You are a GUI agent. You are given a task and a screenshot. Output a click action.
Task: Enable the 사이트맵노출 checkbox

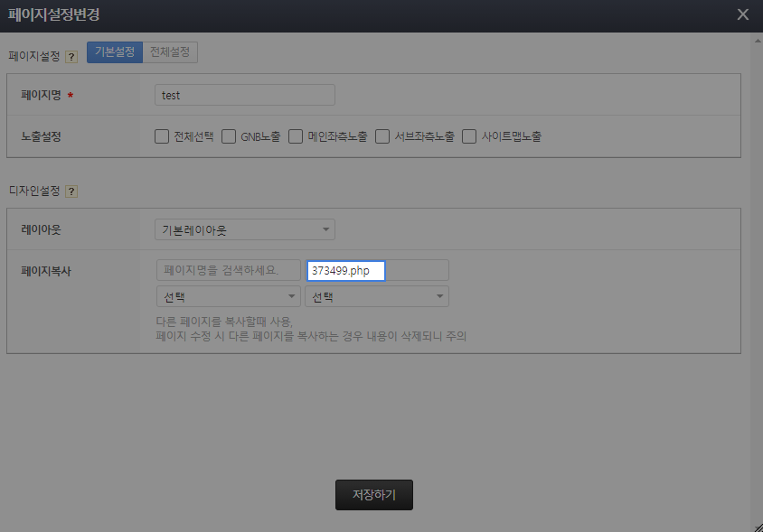pos(469,137)
